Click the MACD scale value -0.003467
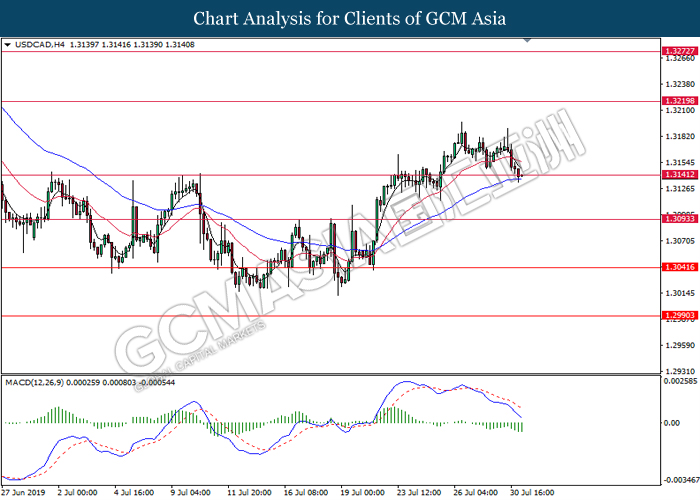This screenshot has width=700, height=500. point(680,480)
